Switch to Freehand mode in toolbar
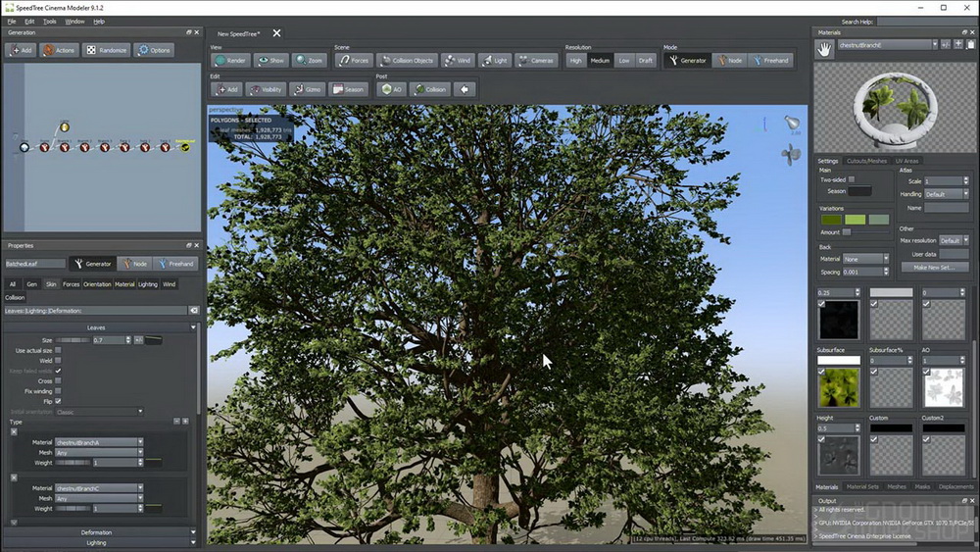The height and width of the screenshot is (552, 980). tap(771, 61)
